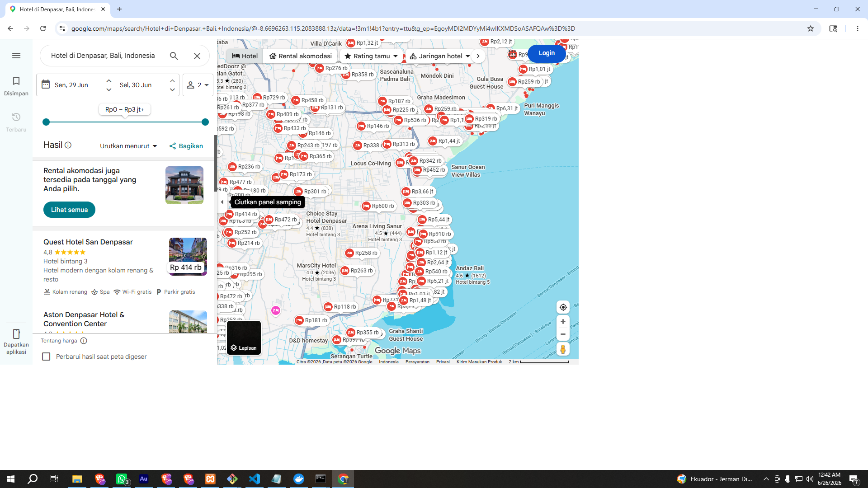The height and width of the screenshot is (488, 868).
Task: Click the Privasi link in map footer
Action: [443, 362]
